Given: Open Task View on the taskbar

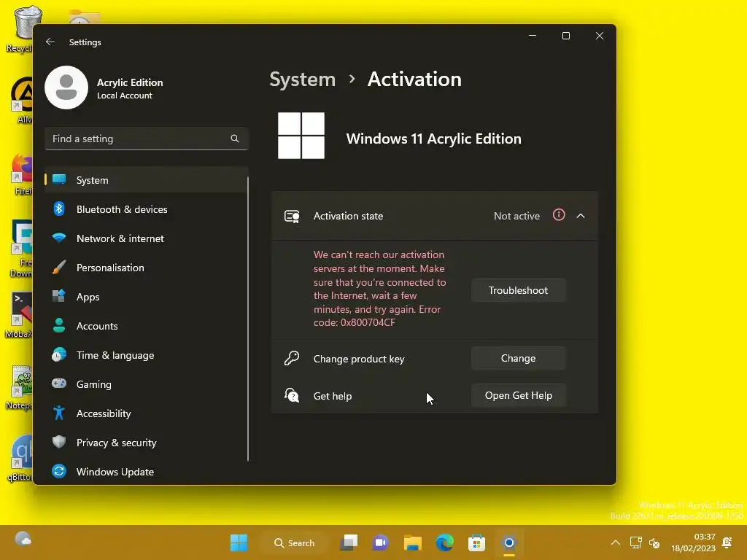Looking at the screenshot, I should point(349,542).
